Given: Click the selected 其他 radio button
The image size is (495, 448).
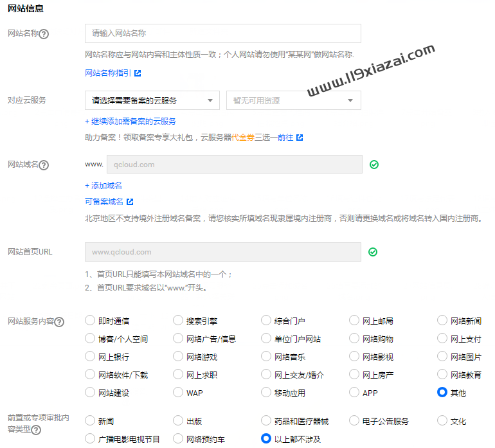Looking at the screenshot, I should coord(442,392).
